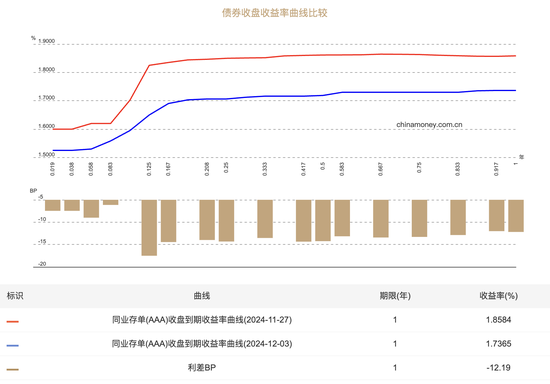Screen dimensions: 550x384
Task: Click the spread bar at term 0.167
Action: [168, 221]
